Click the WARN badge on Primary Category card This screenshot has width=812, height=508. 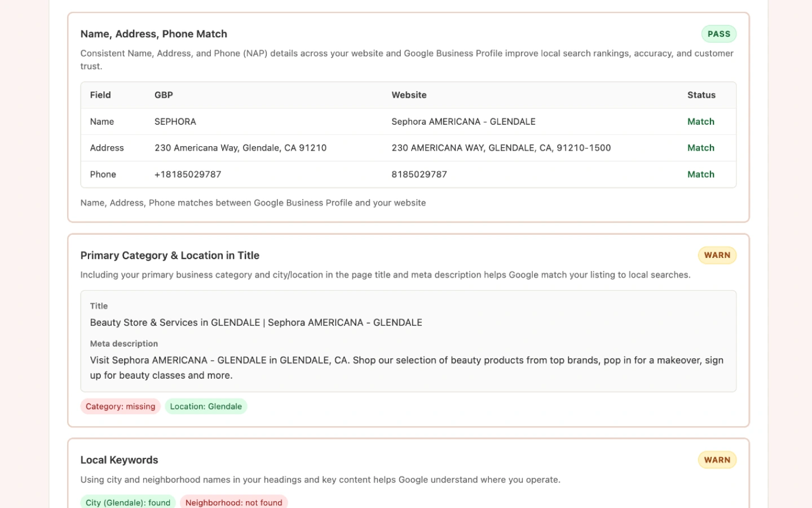tap(717, 255)
